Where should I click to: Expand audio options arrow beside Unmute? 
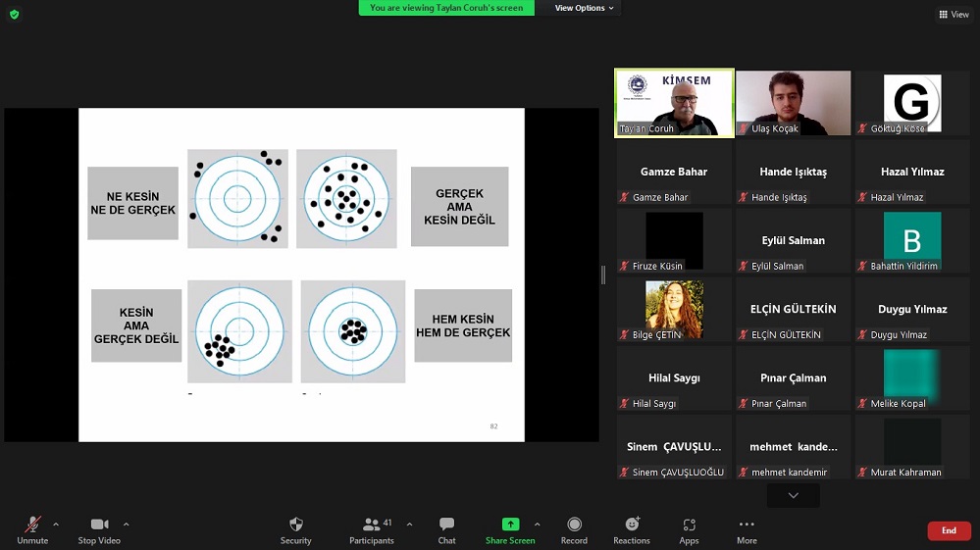56,525
